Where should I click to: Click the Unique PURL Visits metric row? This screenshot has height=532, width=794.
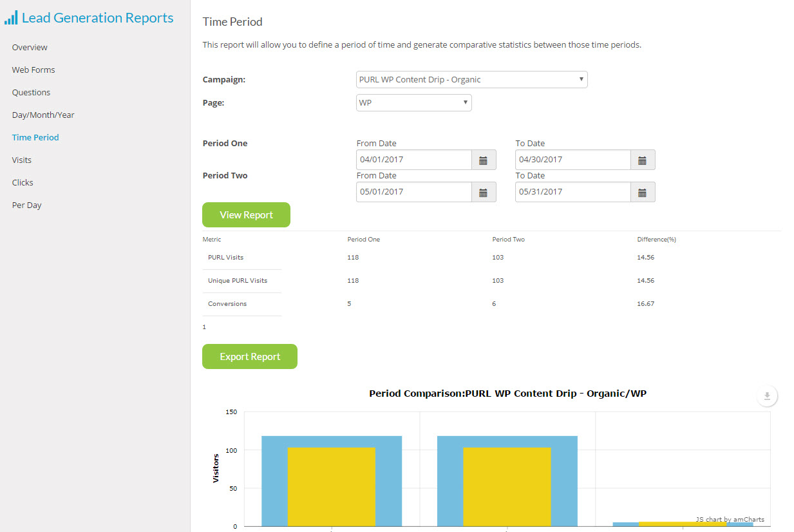point(491,281)
